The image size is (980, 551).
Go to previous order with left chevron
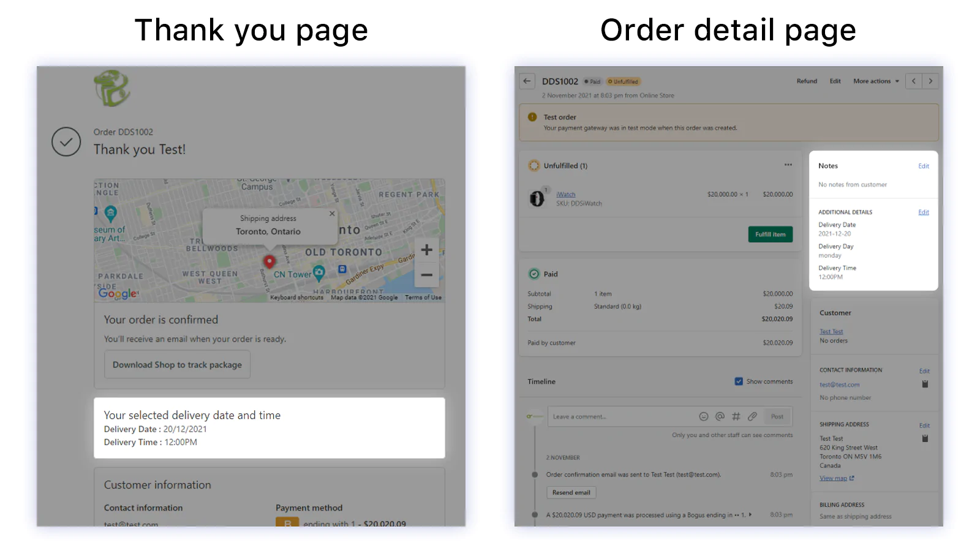913,81
